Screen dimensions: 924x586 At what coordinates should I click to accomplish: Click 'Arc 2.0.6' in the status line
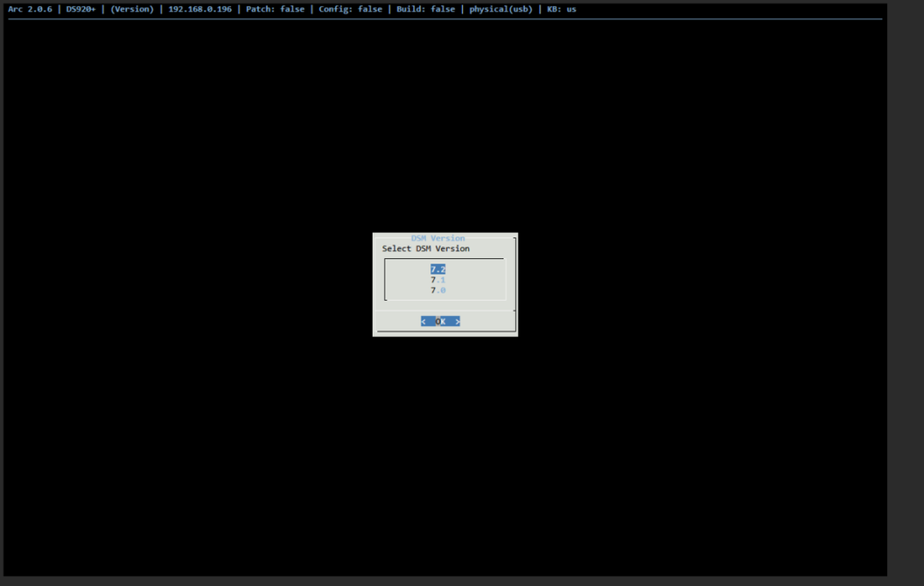[30, 9]
